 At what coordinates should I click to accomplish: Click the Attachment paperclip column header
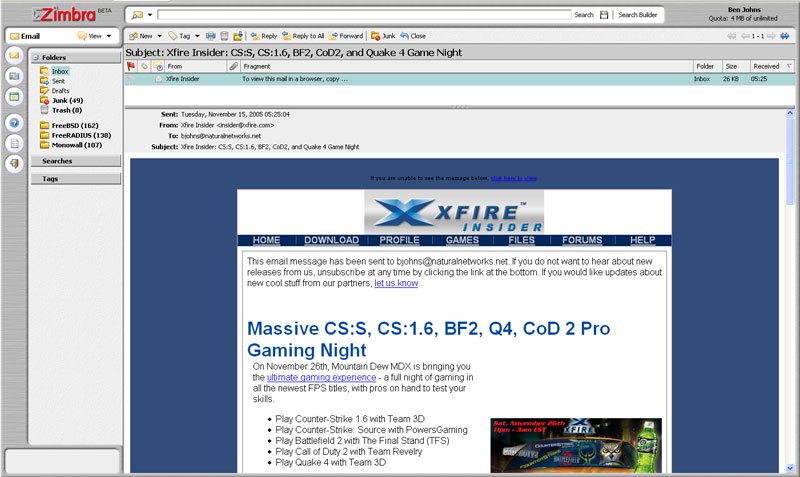coord(234,66)
